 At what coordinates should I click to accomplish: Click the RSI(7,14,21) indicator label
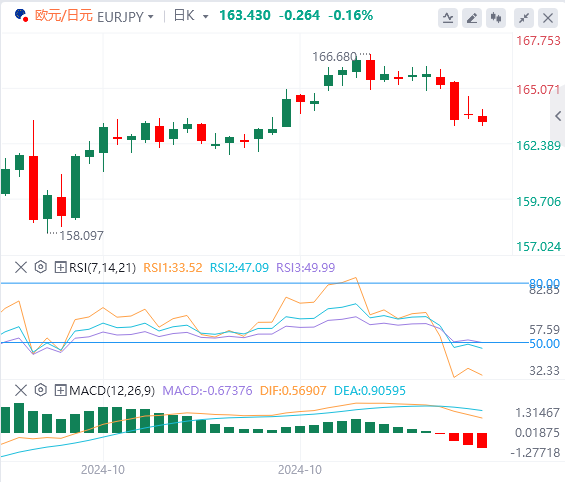tap(103, 268)
